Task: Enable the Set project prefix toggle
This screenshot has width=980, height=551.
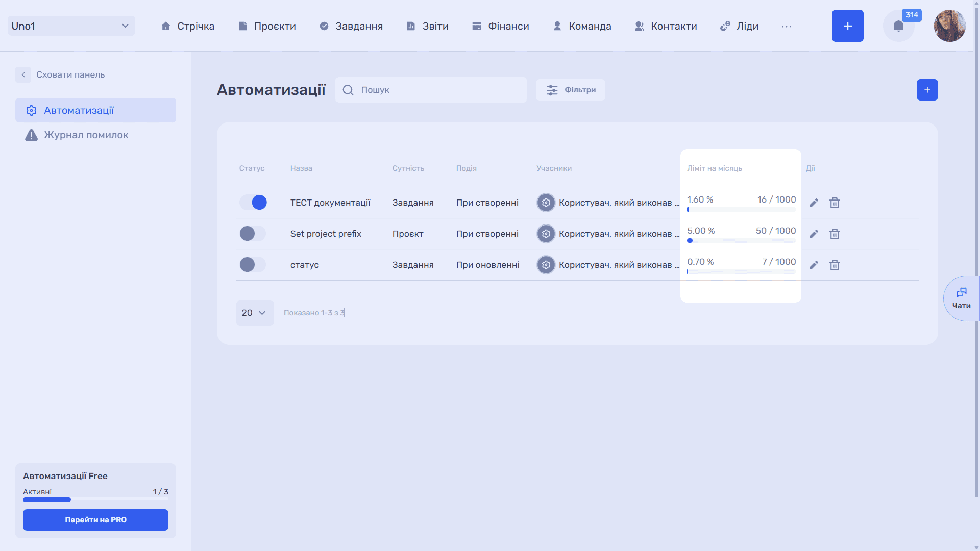Action: click(x=253, y=233)
